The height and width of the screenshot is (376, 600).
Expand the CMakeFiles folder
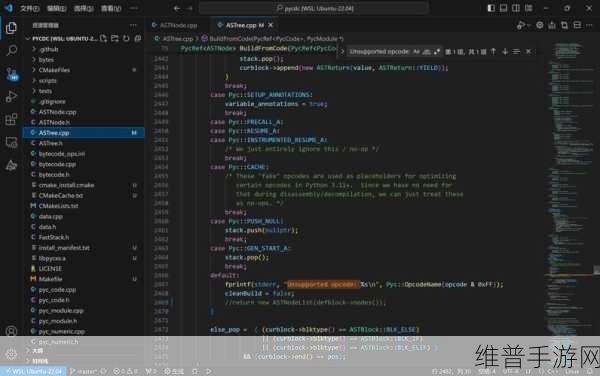pos(84,70)
